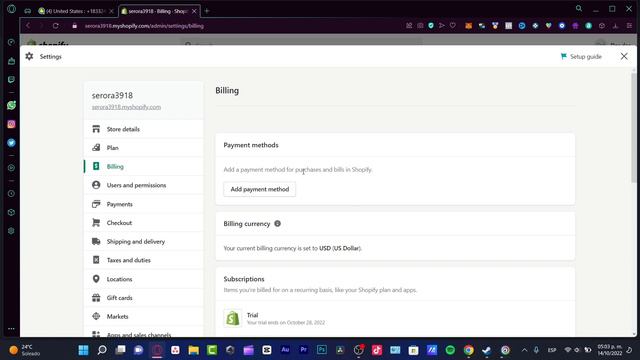
Task: Open Google Chrome from the taskbar
Action: 469,350
